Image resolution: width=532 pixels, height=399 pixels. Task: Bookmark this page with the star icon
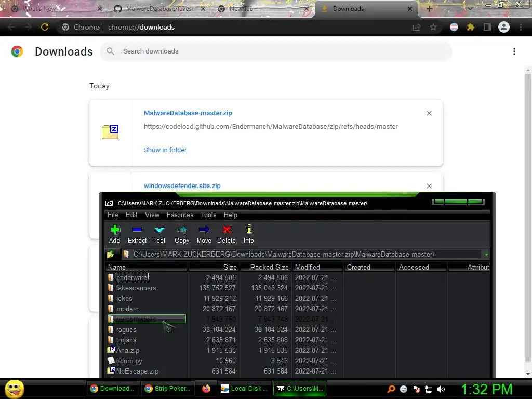(433, 27)
